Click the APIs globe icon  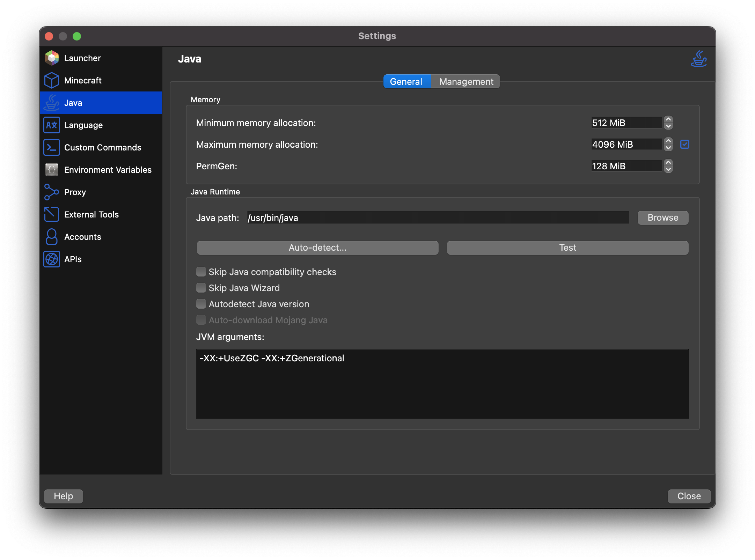pyautogui.click(x=52, y=259)
